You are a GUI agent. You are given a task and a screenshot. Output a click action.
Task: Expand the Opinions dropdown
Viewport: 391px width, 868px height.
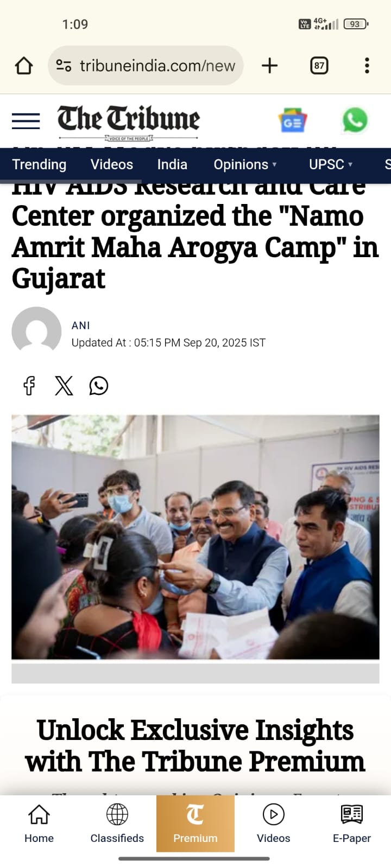pos(245,164)
